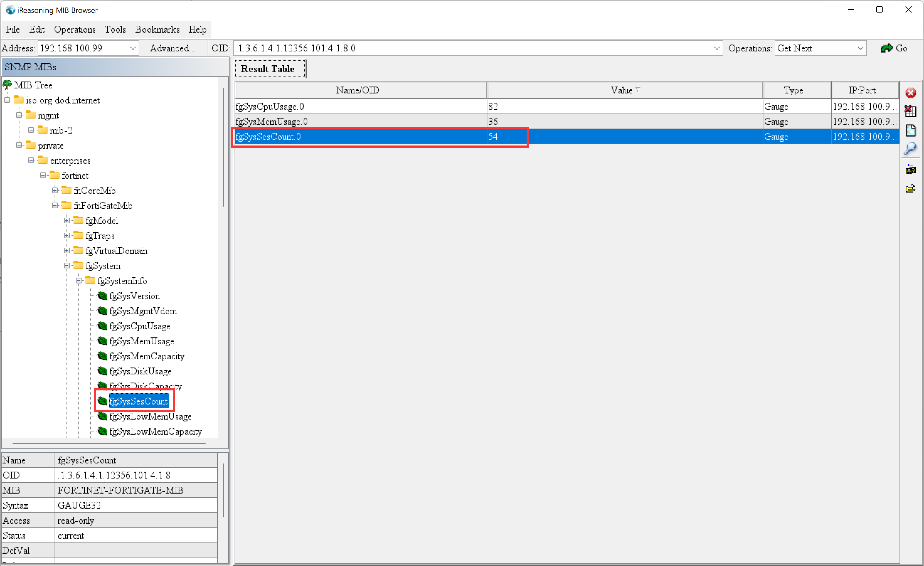Open the Tools menu
This screenshot has height=566, width=924.
[115, 29]
